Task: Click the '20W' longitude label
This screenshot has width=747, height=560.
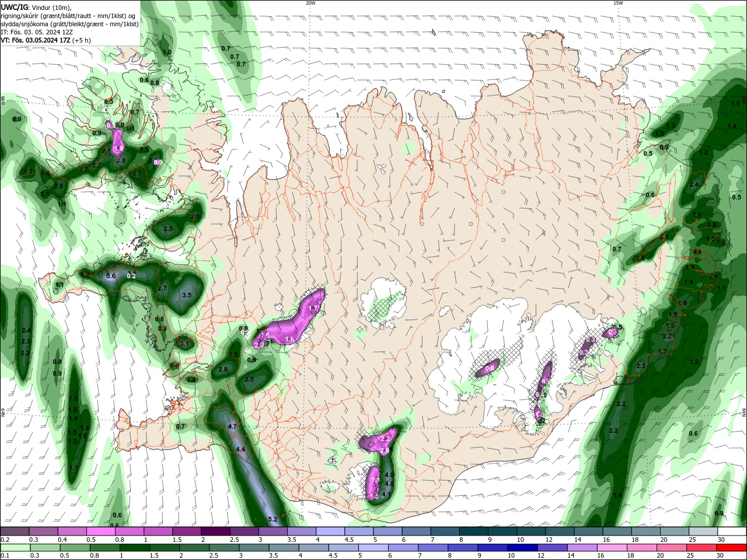Action: [x=310, y=3]
